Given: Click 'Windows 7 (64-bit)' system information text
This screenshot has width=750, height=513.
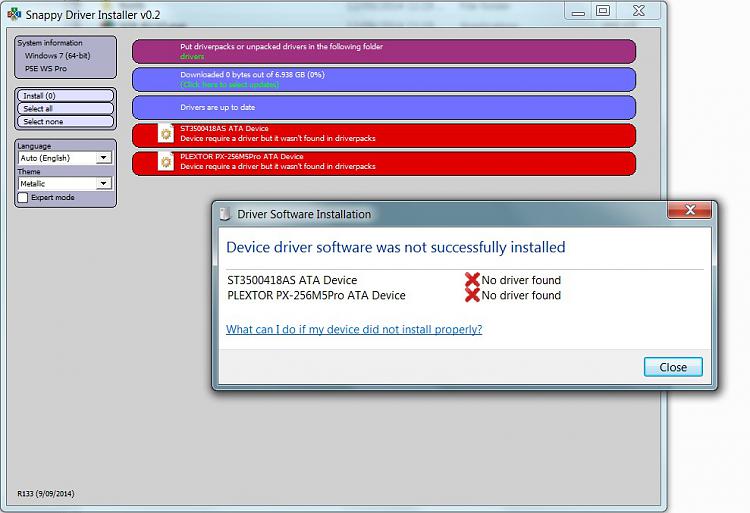Looking at the screenshot, I should tap(57, 55).
